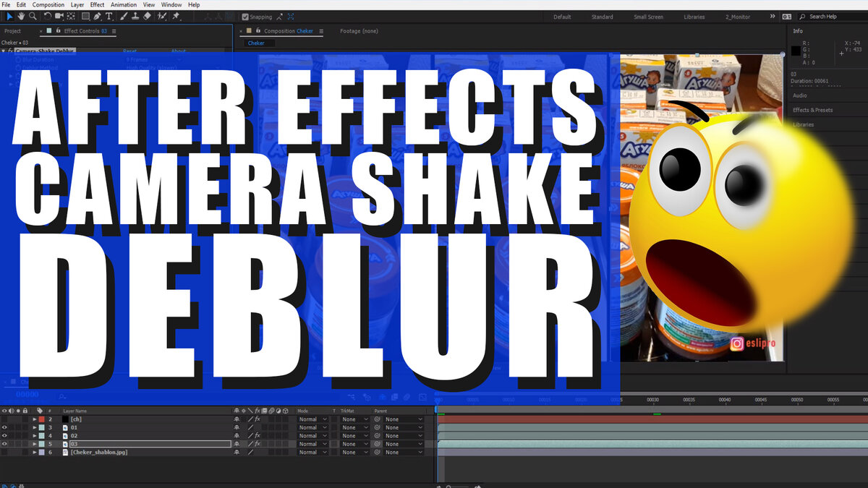
Task: Open the Composition menu
Action: 48,4
